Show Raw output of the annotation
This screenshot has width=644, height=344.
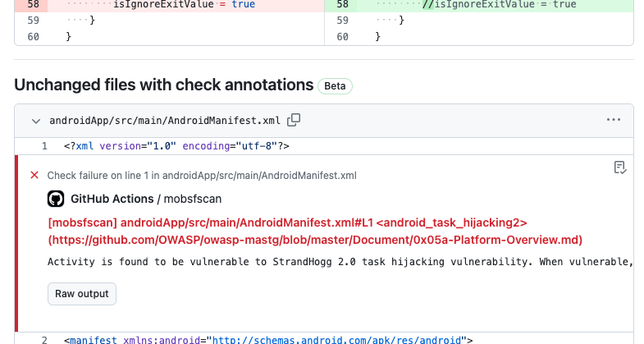point(82,294)
